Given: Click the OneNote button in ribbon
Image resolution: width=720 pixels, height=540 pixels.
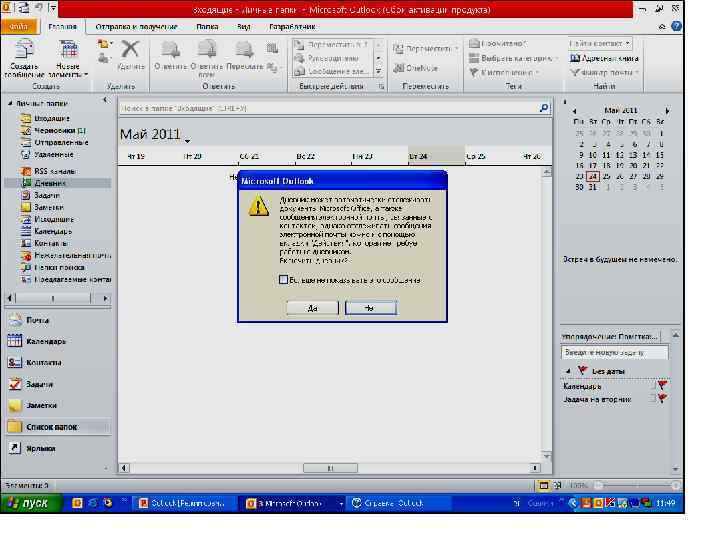Looking at the screenshot, I should [x=416, y=68].
